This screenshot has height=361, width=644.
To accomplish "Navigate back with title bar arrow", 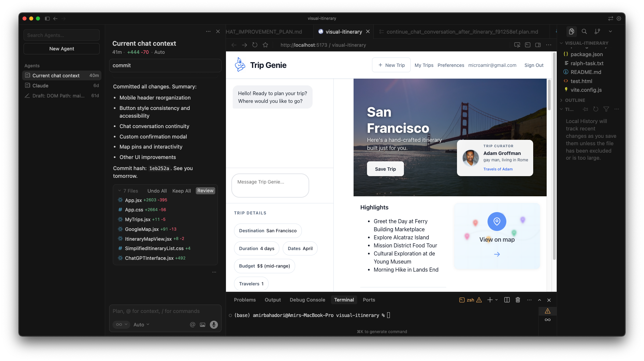I will 55,18.
